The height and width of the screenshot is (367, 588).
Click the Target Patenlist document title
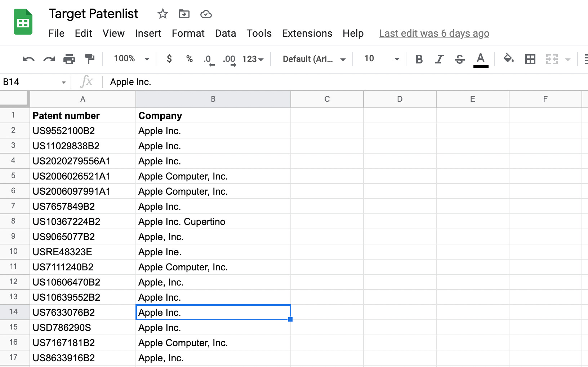(94, 14)
